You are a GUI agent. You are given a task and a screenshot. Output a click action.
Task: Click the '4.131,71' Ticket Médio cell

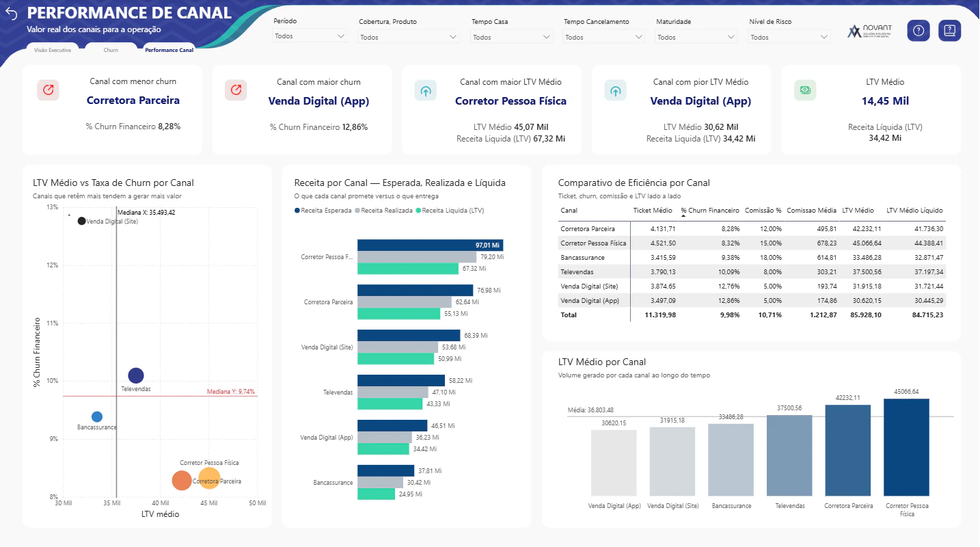tap(662, 229)
